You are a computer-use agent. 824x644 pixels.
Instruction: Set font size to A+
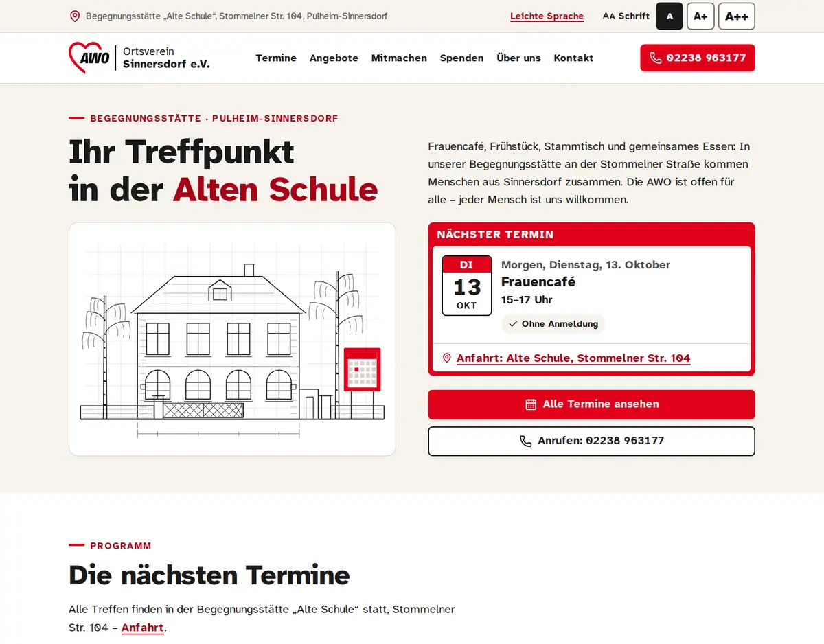click(x=700, y=16)
